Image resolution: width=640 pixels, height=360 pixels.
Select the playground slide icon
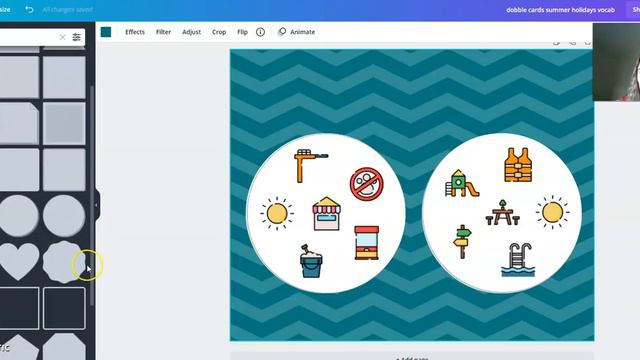pos(462,184)
